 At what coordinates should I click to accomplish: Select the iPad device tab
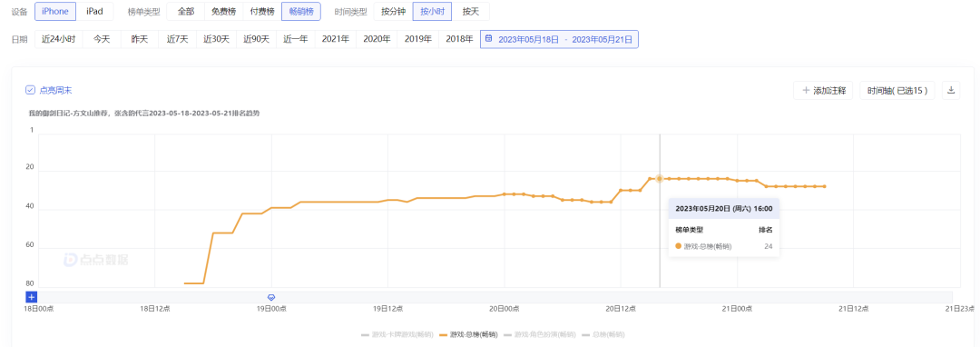coord(94,11)
